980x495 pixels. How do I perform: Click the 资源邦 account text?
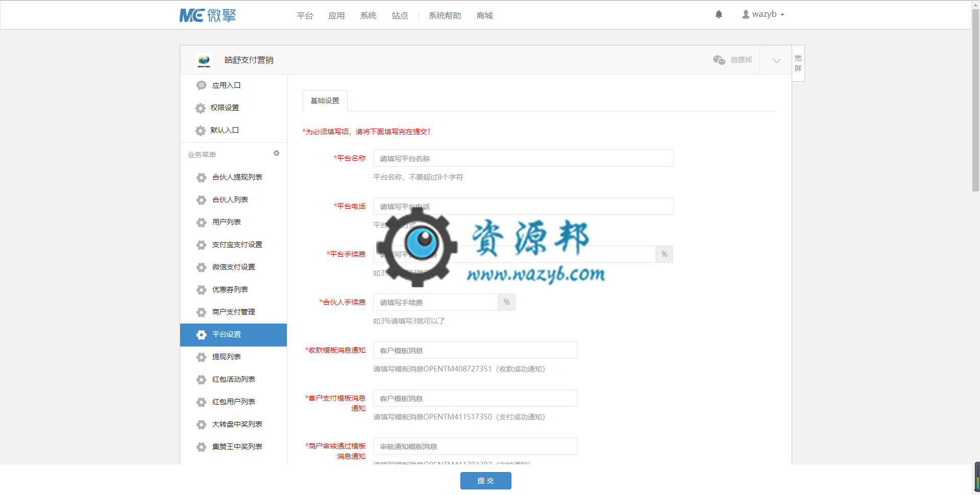(741, 60)
